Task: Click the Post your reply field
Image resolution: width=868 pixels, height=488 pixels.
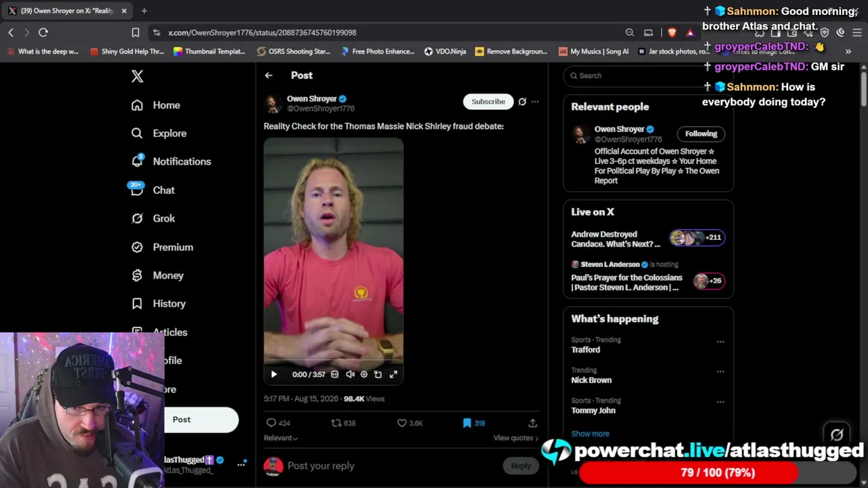Action: (x=393, y=466)
